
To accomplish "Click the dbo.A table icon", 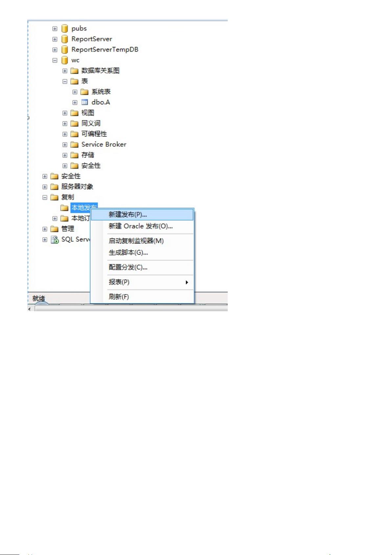I will click(84, 102).
